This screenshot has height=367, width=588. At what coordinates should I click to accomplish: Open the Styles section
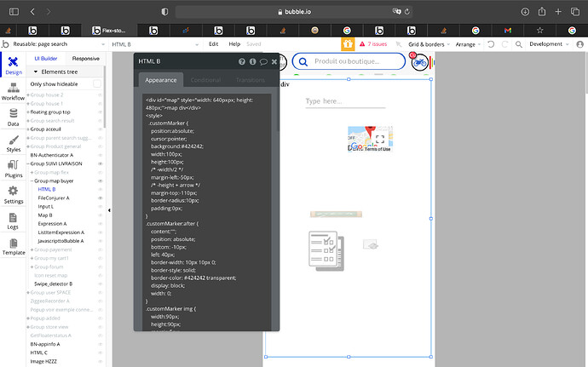pyautogui.click(x=13, y=143)
